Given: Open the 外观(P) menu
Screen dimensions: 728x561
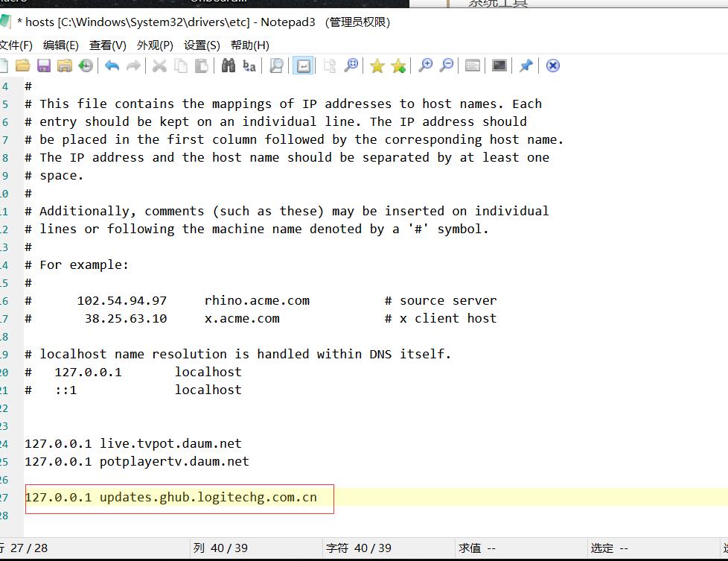Looking at the screenshot, I should point(155,45).
